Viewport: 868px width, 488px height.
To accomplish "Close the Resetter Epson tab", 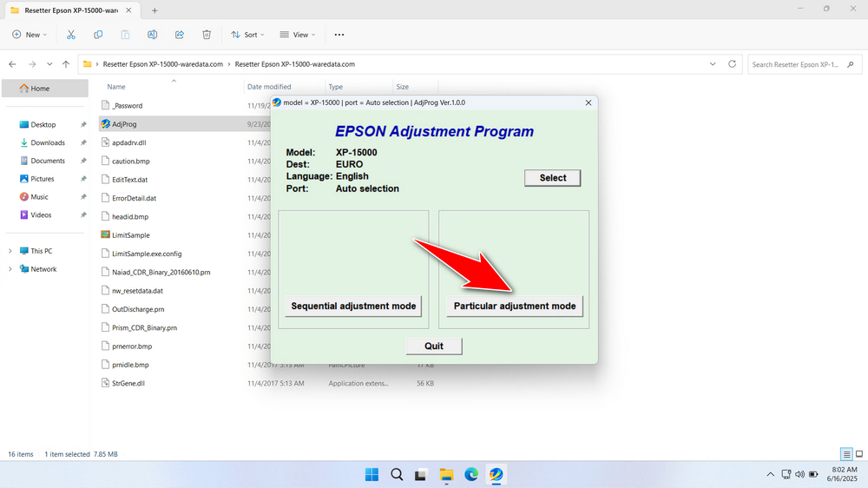I will click(x=128, y=10).
